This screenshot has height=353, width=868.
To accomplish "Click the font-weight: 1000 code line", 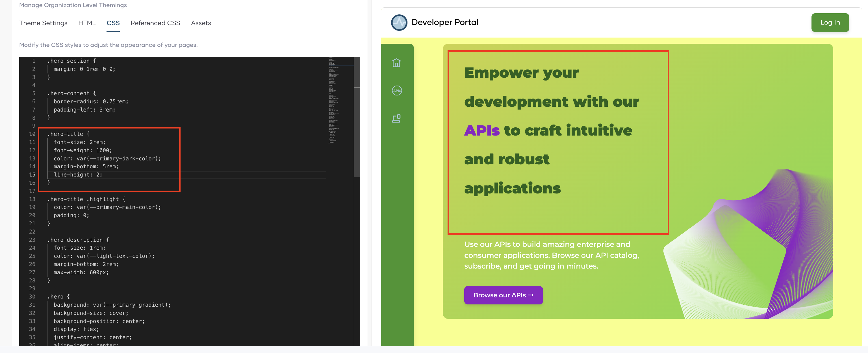I will click(x=83, y=150).
